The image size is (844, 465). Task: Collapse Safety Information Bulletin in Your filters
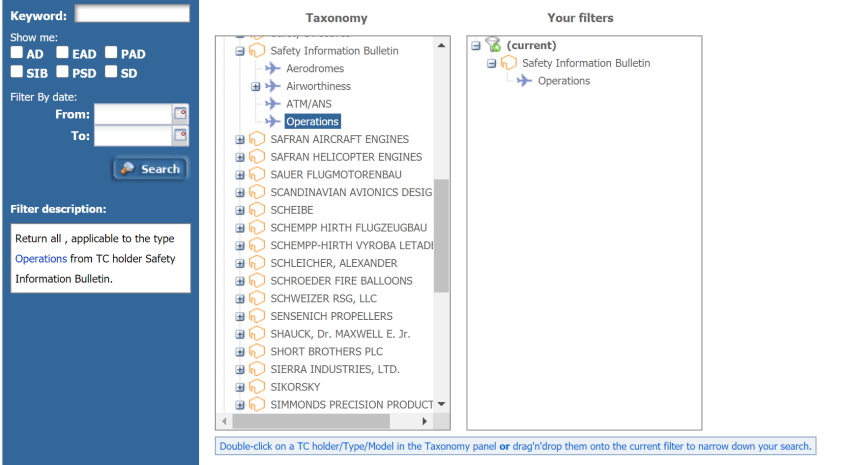pos(491,64)
